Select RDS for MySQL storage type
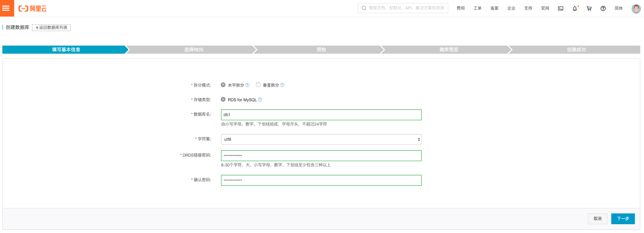The image size is (644, 233). pos(223,99)
